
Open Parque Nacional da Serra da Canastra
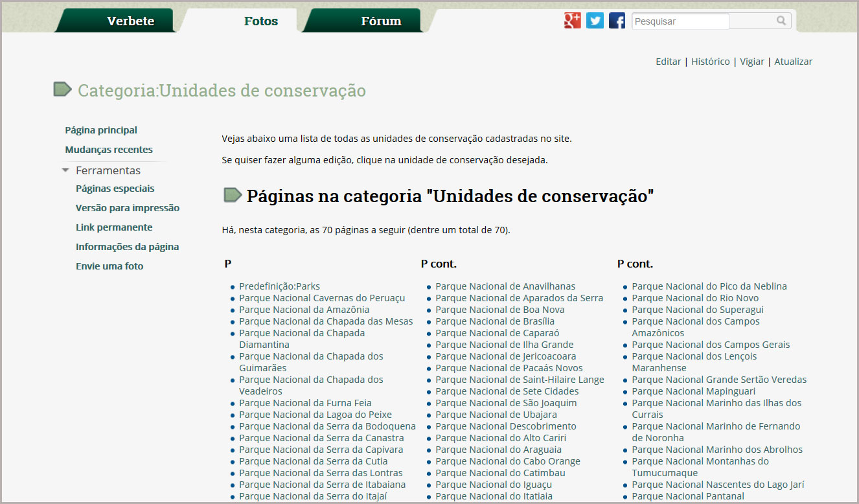(321, 438)
